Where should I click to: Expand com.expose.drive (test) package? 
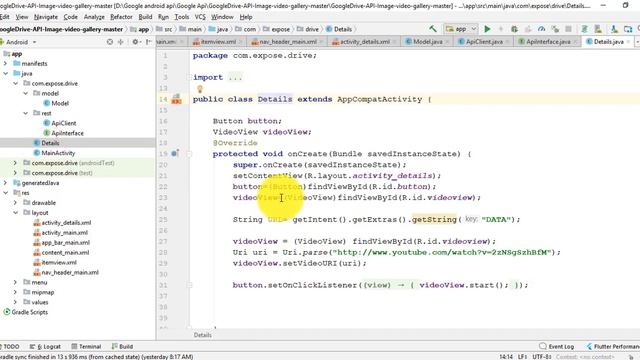coord(16,173)
